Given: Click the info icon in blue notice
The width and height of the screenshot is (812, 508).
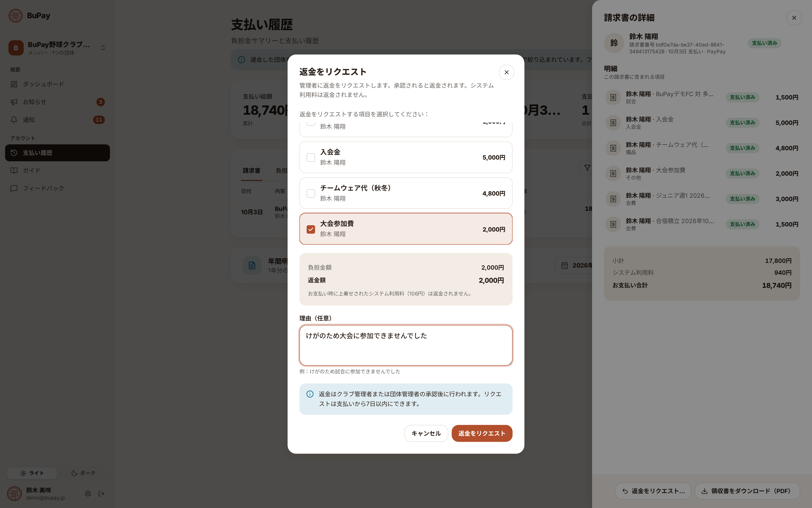Looking at the screenshot, I should [310, 394].
